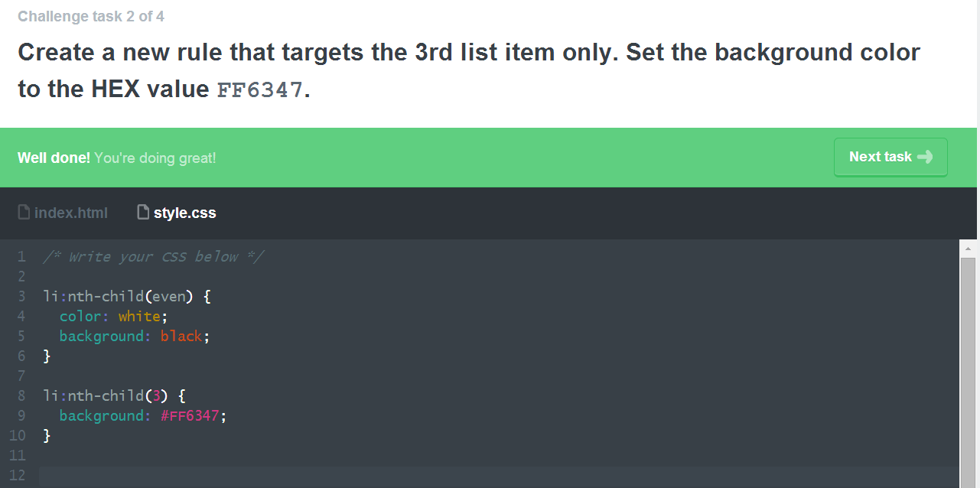980x488 pixels.
Task: Click the Challenge task 2 of 4 label
Action: coord(90,16)
